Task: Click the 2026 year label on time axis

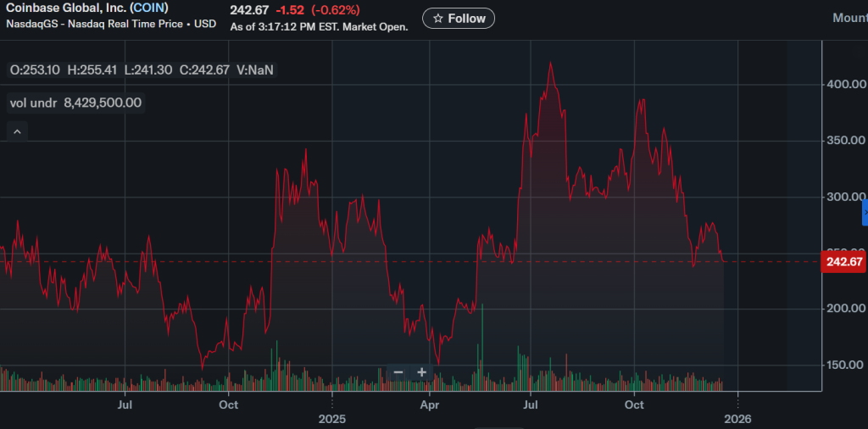Action: (737, 419)
